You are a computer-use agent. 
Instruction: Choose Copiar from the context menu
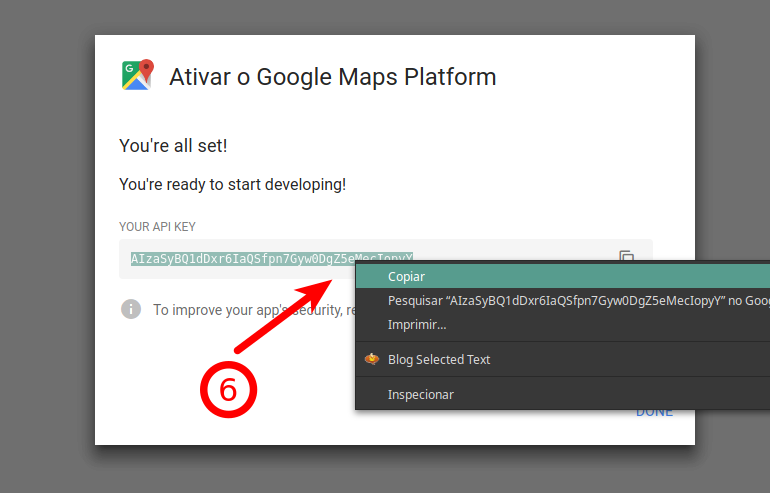[563, 276]
